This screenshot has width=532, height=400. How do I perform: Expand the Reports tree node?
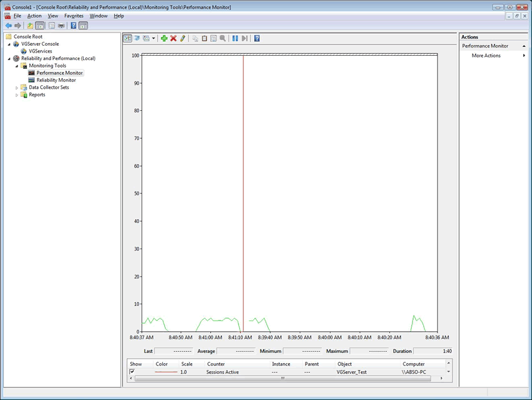point(17,95)
